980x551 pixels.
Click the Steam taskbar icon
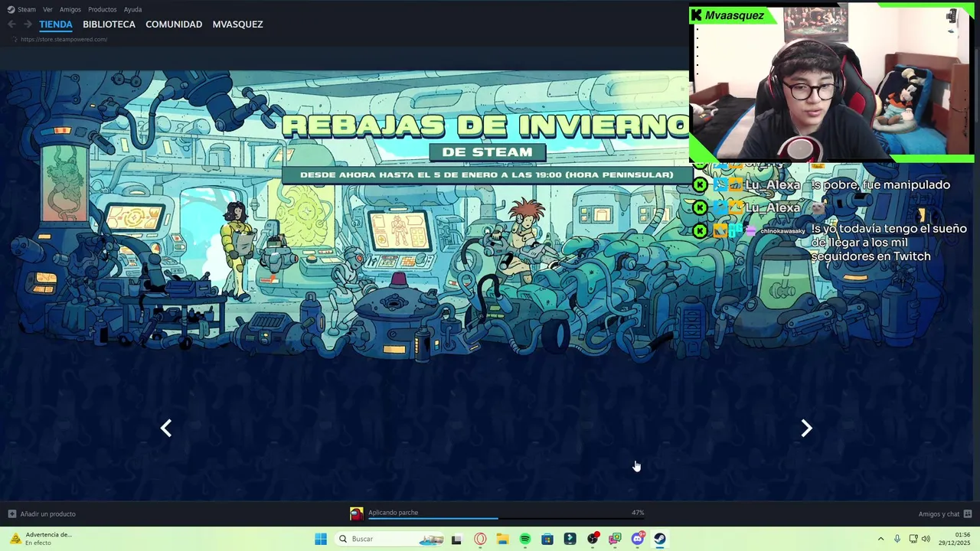(660, 539)
